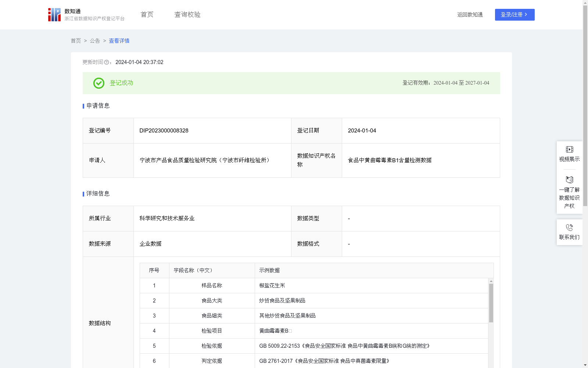Click registration number DIP2023000008328
Viewport: 588px width, 368px height.
coord(164,131)
